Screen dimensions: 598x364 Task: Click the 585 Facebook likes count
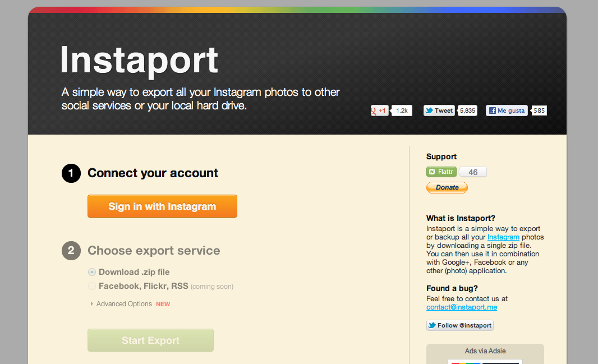point(539,110)
